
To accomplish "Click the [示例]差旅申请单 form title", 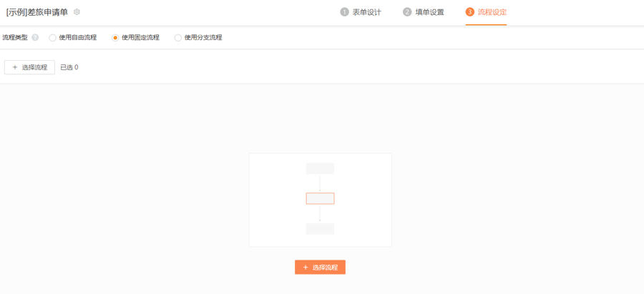I will pos(37,12).
